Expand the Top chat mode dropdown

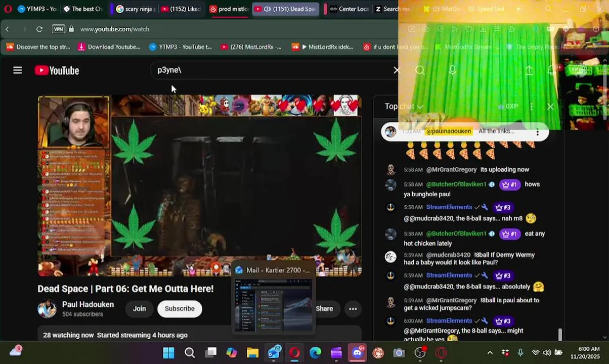click(x=404, y=107)
